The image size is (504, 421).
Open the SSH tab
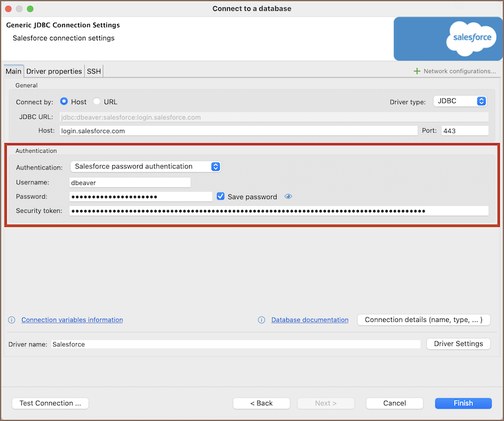point(94,71)
